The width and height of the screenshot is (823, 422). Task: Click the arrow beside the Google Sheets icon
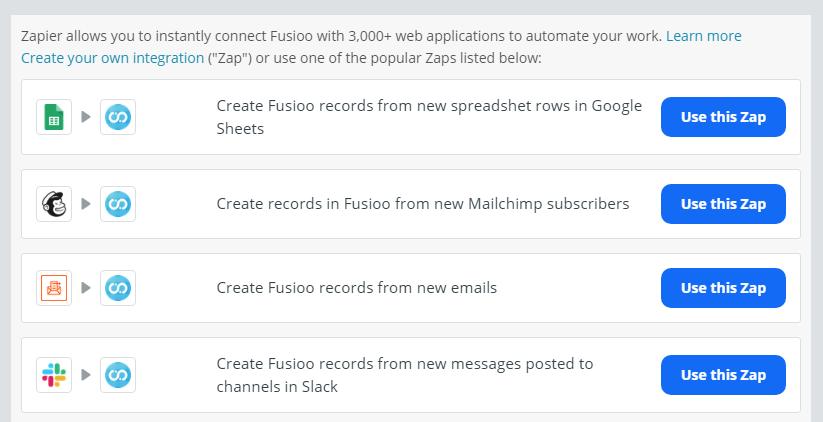[x=86, y=117]
